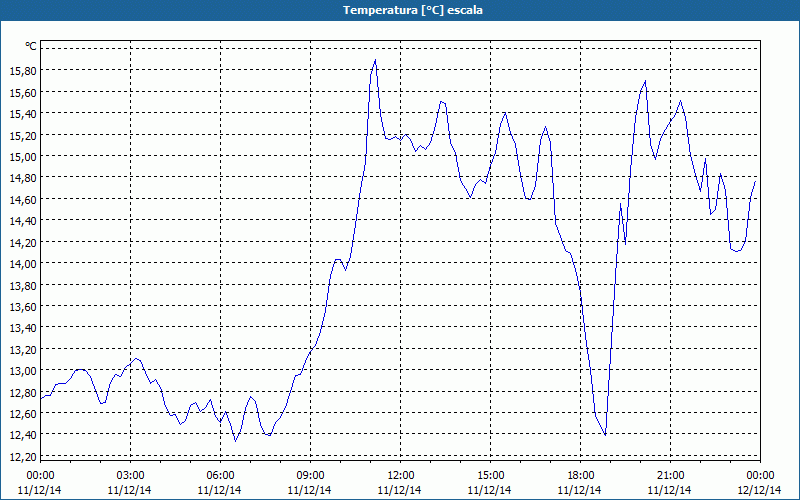Click the 09:00 time axis label
This screenshot has height=500, width=800.
click(x=311, y=475)
